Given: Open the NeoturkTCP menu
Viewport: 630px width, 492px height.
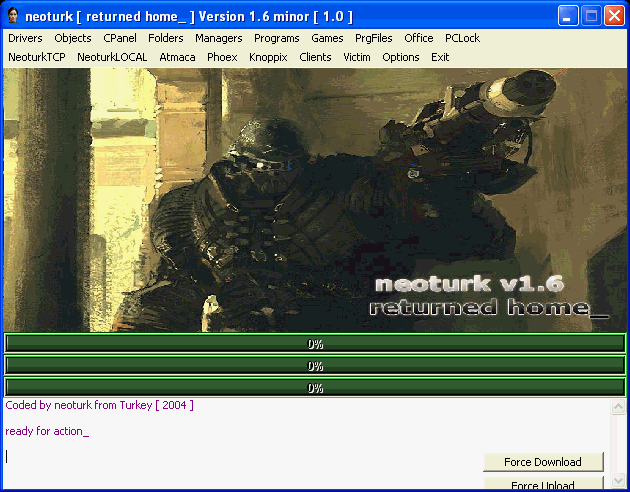Looking at the screenshot, I should click(37, 57).
